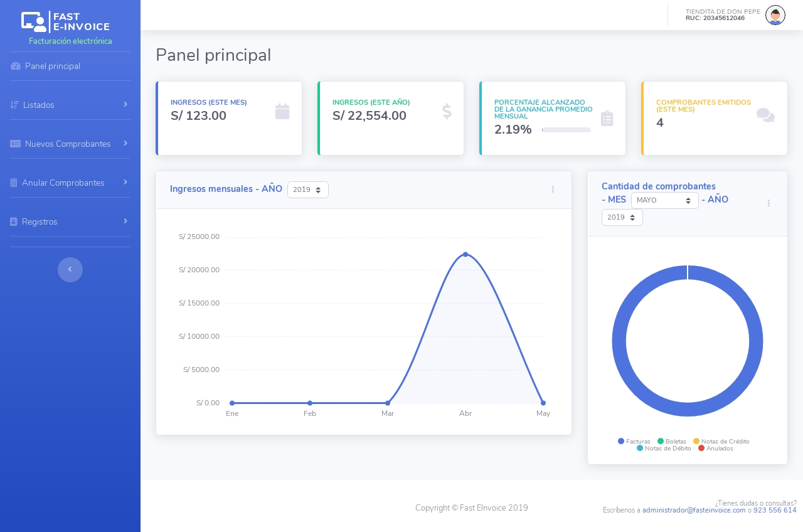Click the 923 556 614 phone link

[775, 510]
